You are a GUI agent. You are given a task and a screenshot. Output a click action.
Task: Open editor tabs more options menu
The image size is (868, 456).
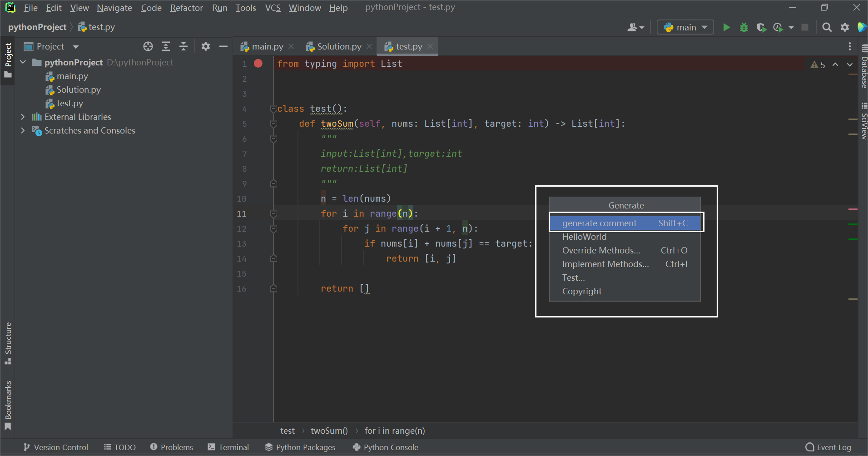click(850, 46)
